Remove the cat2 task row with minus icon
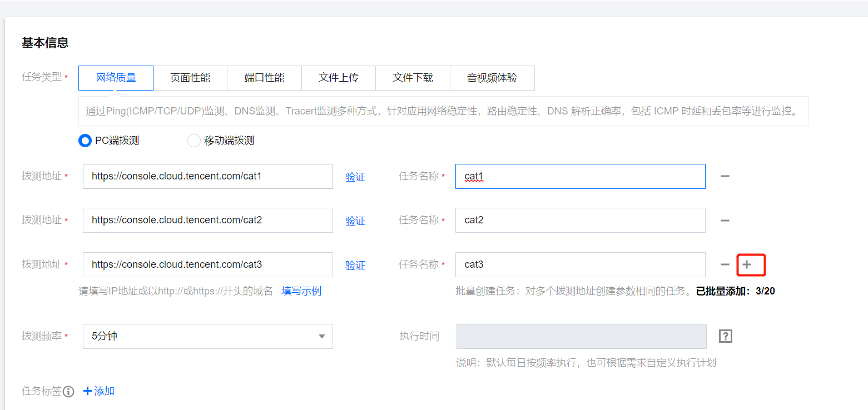Viewport: 868px width, 410px height. 725,221
